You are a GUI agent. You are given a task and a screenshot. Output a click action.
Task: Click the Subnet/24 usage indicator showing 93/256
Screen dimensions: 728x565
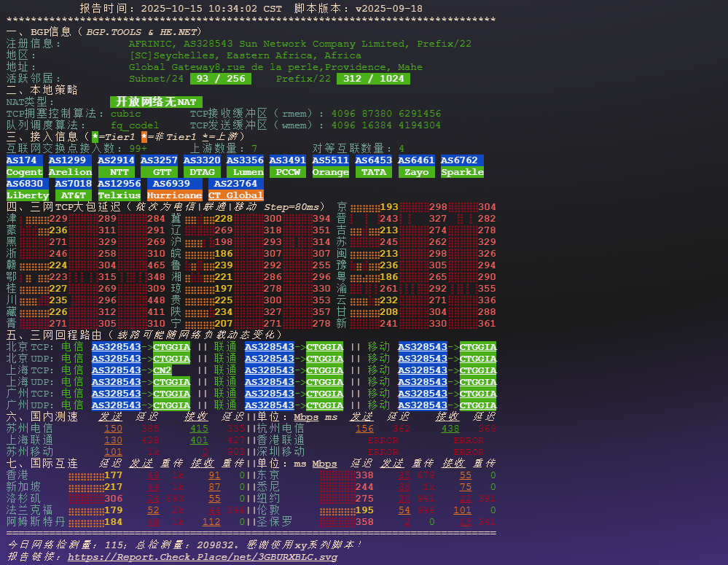click(x=220, y=78)
